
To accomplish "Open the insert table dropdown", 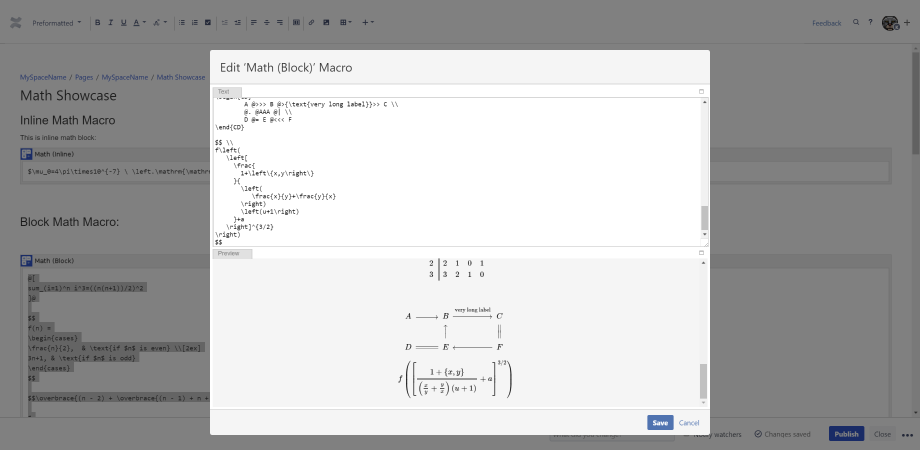I will coord(346,23).
